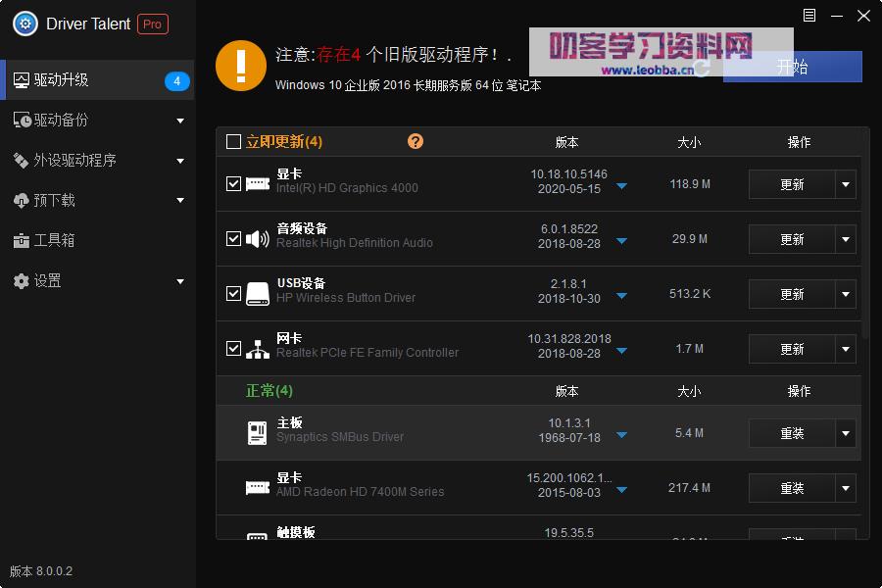Toggle the 立即更新(4) select-all checkbox
The width and height of the screenshot is (882, 588).
coord(233,141)
